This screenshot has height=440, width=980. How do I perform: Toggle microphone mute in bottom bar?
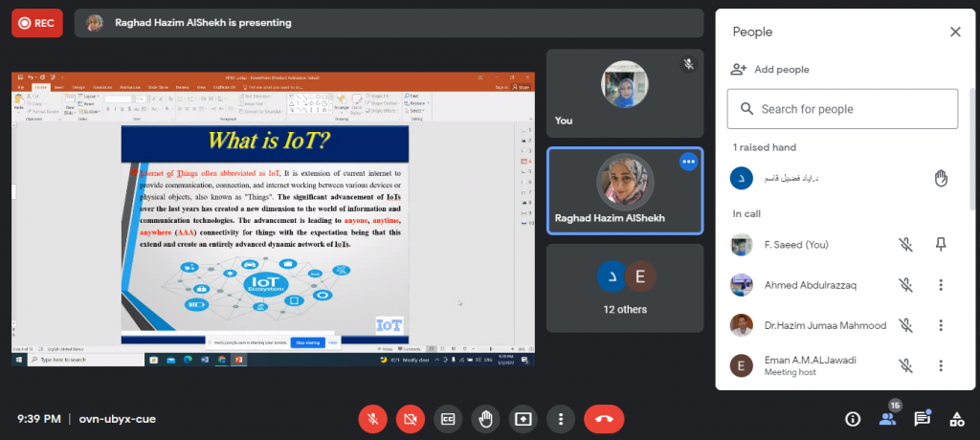click(372, 419)
